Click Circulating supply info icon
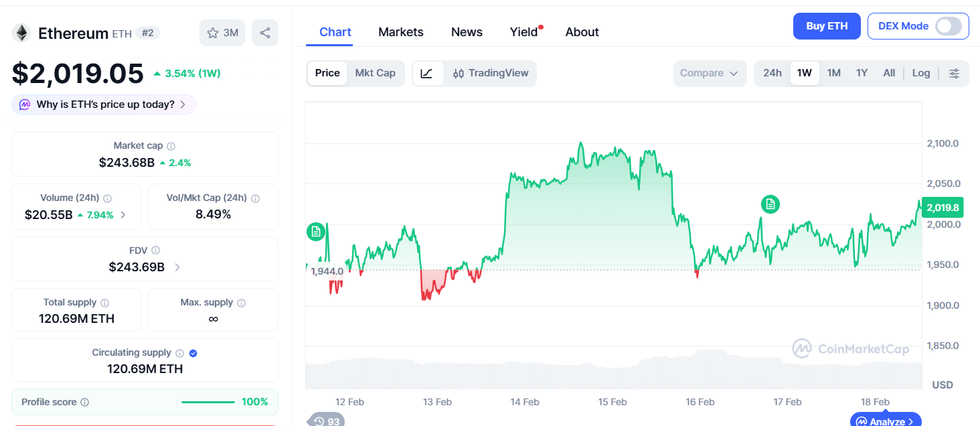The width and height of the screenshot is (980, 426). pos(179,353)
